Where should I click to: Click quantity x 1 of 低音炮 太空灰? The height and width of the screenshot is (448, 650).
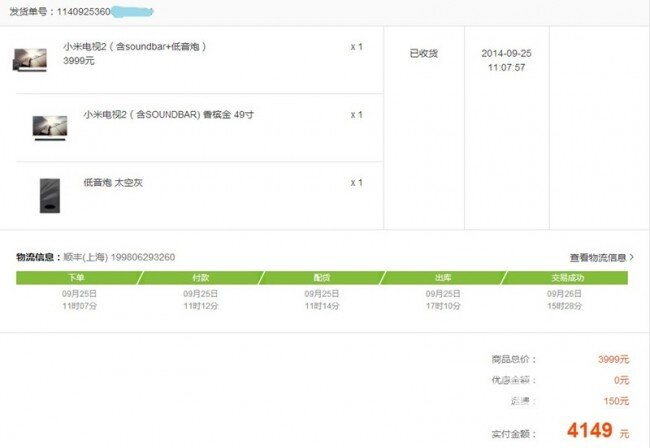tap(357, 183)
